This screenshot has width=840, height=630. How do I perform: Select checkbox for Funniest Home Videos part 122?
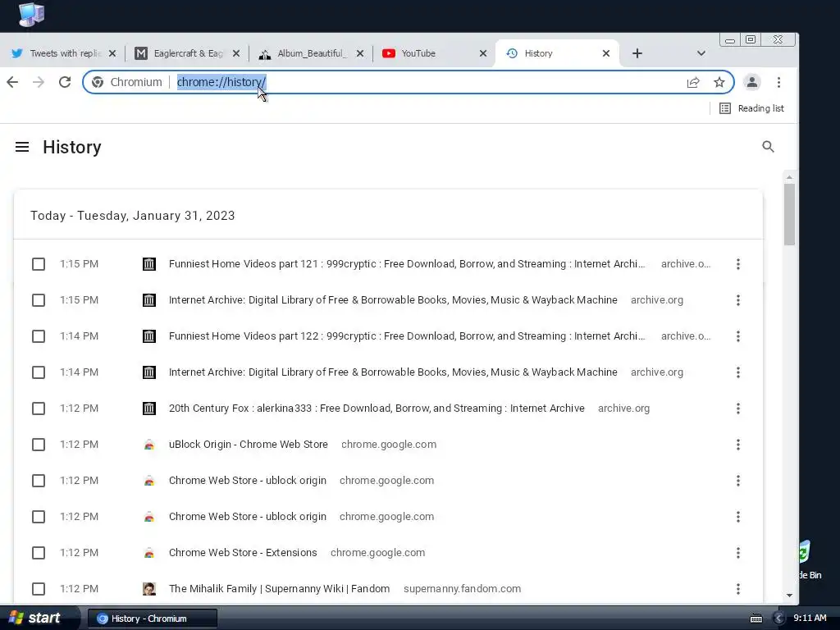39,336
